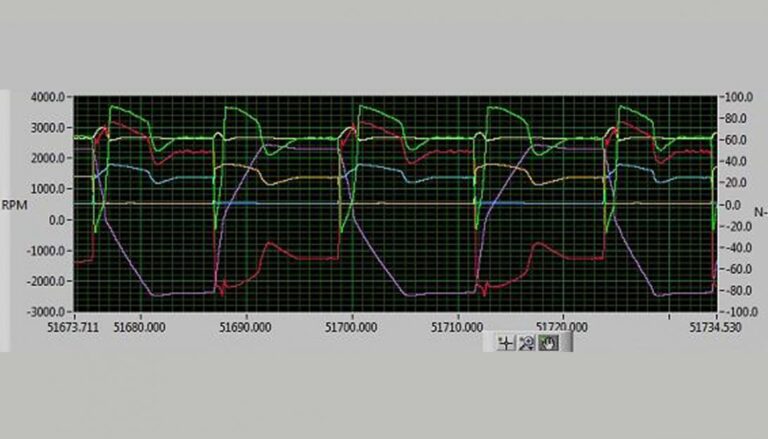
Task: Click the RPM axis title
Action: tap(14, 205)
